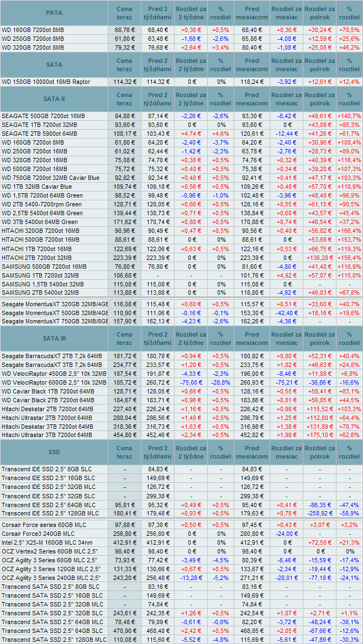The height and width of the screenshot is (644, 363).
Task: Click Hitachi Ultrastar 2TB 7200ot 64MB label
Action: [x=48, y=418]
